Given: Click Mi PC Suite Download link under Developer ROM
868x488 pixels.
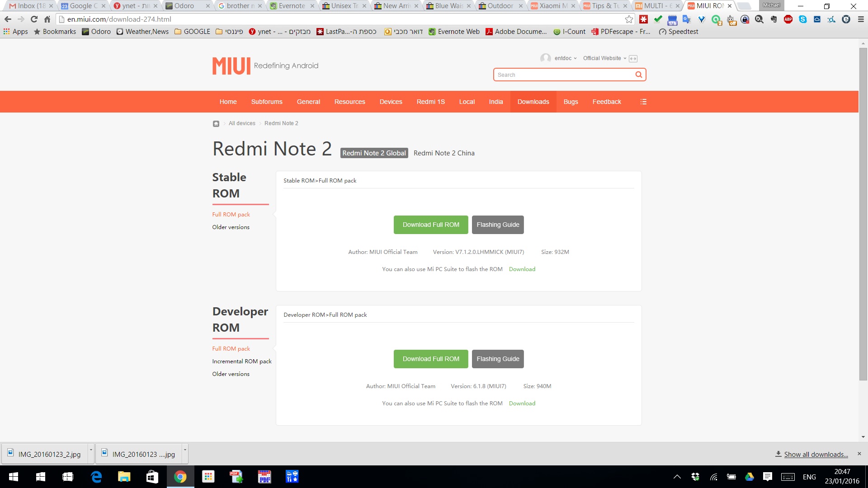Looking at the screenshot, I should coord(522,404).
